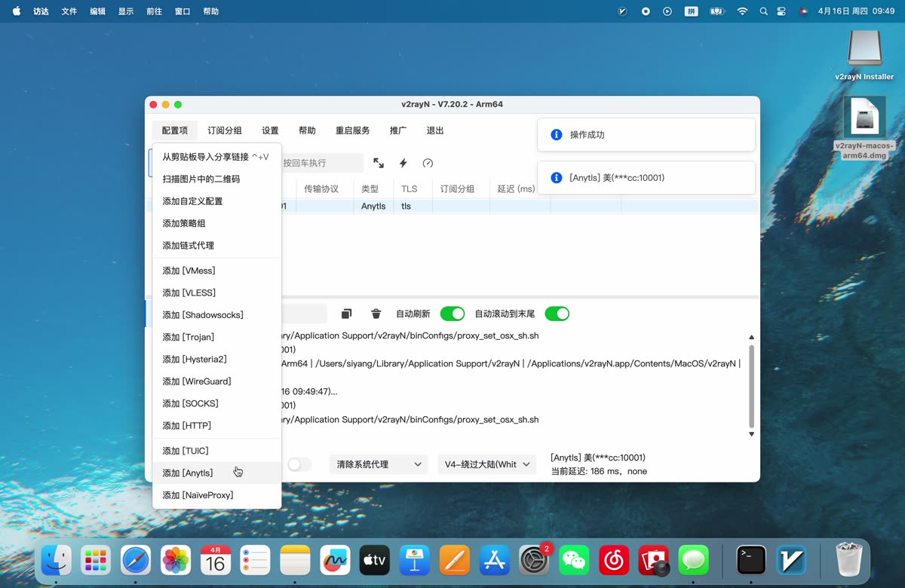905x588 pixels.
Task: Toggle the 自动滚动到末尾 switch
Action: click(557, 314)
